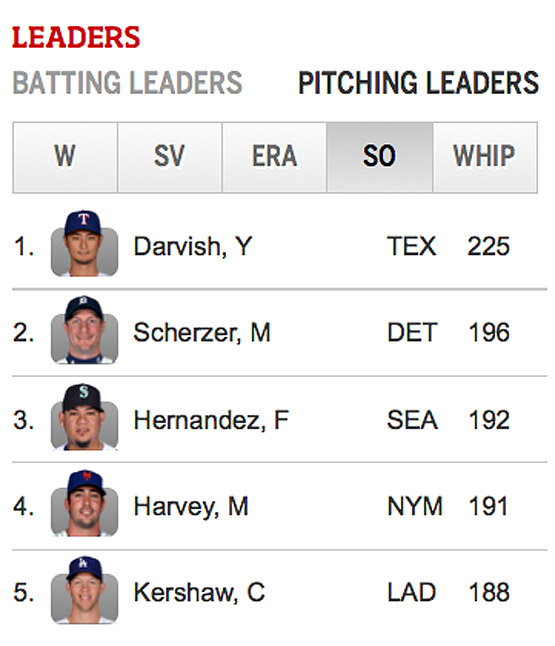Image resolution: width=555 pixels, height=646 pixels.
Task: Click the red LEADERS heading
Action: pos(76,37)
